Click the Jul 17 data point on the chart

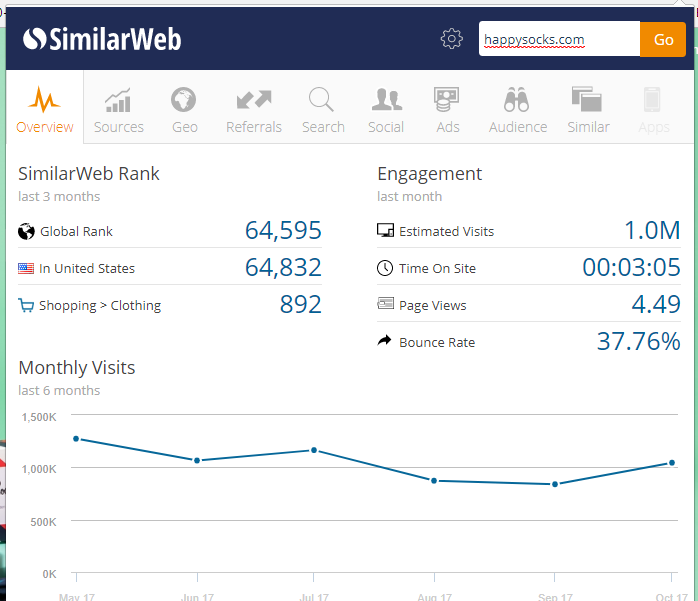pos(314,450)
